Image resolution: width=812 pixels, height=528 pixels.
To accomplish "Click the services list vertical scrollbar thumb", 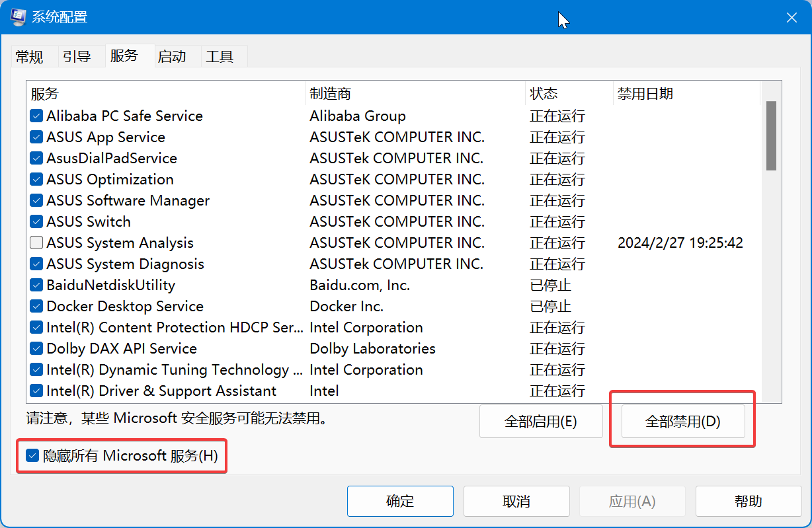I will click(x=771, y=136).
